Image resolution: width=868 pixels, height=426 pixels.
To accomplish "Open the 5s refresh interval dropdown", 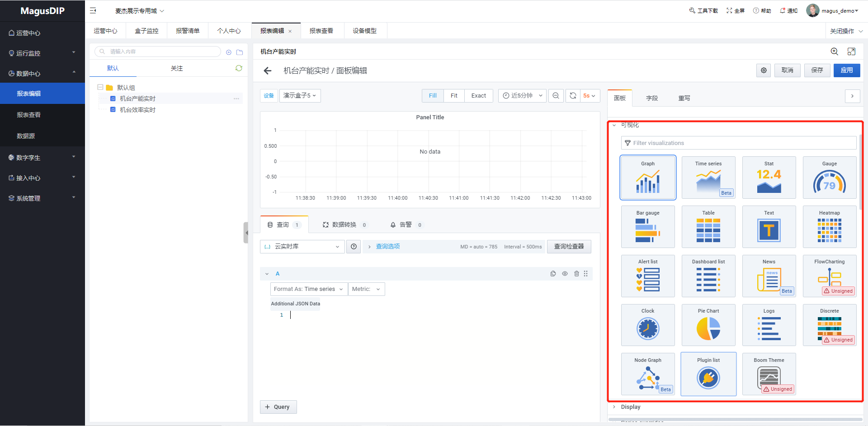I will [x=590, y=96].
